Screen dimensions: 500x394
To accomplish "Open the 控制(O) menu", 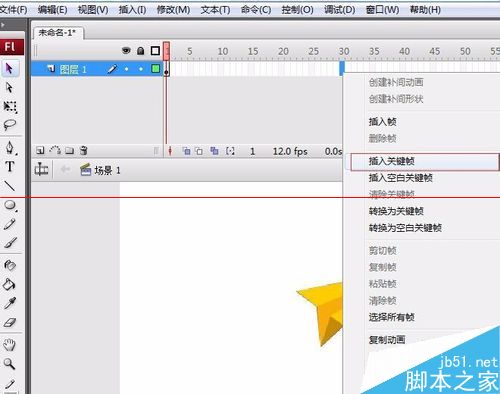I will tap(297, 10).
